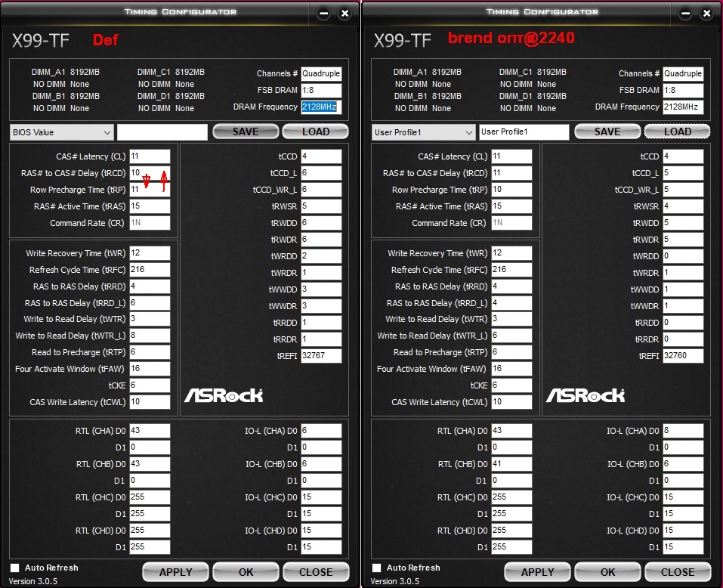Click tRTP field in right brend window
The image size is (723, 588).
(511, 352)
